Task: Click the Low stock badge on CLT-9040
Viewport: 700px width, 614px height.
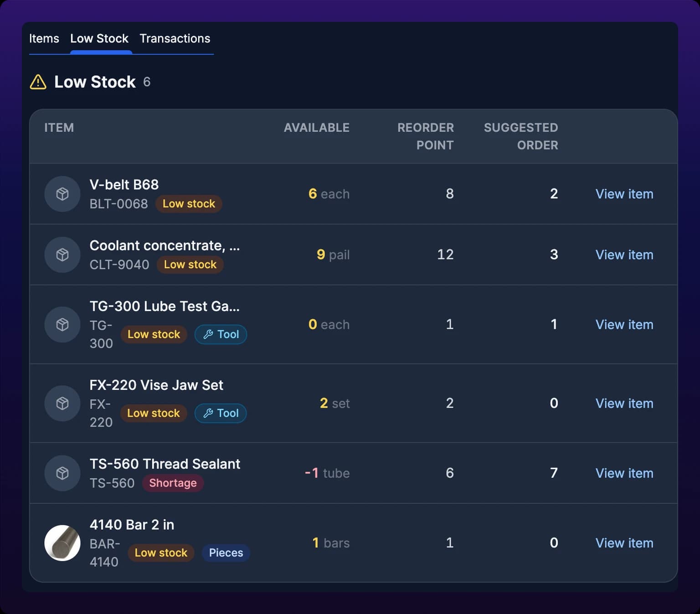Action: 190,265
